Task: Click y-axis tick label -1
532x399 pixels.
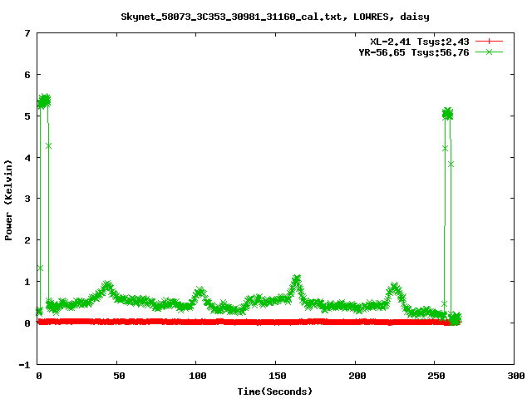Action: [24, 365]
